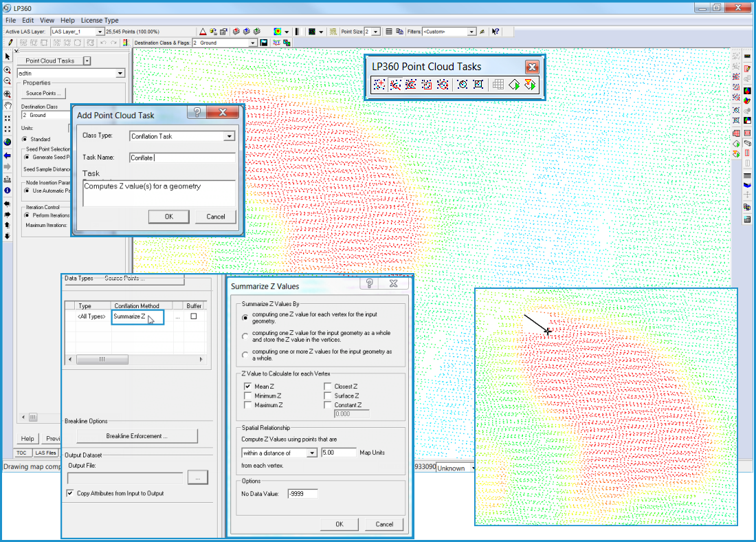Image resolution: width=756 pixels, height=542 pixels.
Task: Open the Edit menu
Action: 28,20
